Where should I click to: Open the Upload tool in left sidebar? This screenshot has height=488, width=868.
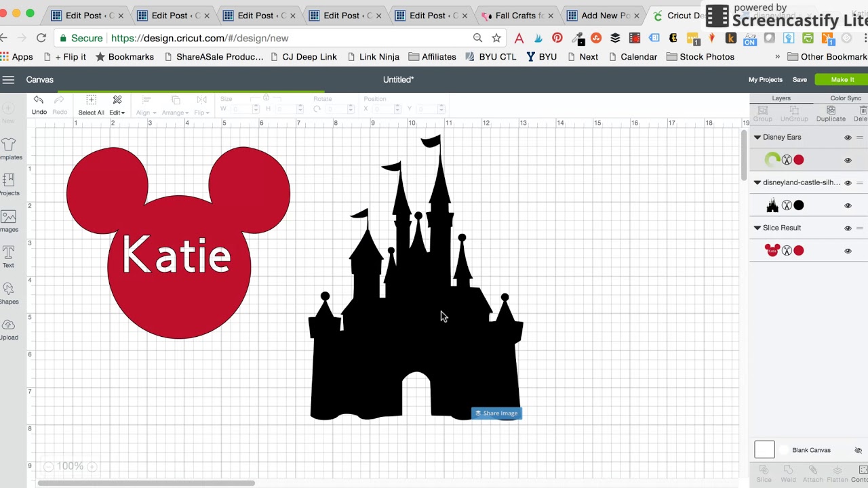9,325
